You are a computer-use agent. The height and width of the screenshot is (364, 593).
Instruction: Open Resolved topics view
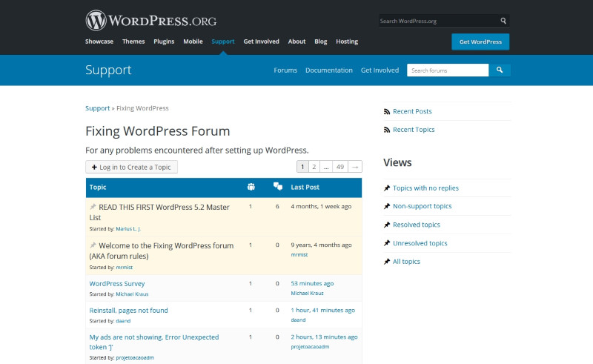(x=417, y=225)
